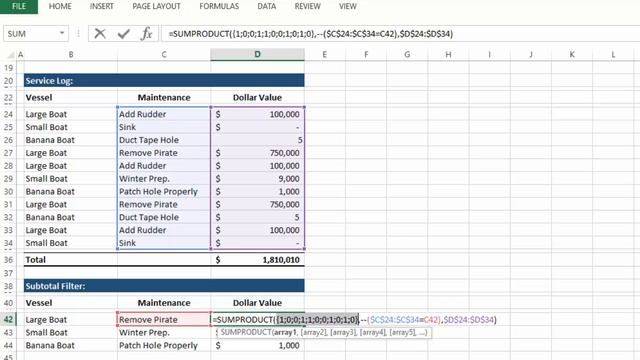Image resolution: width=640 pixels, height=360 pixels.
Task: Click Maintenance header in row 22
Action: click(x=164, y=98)
